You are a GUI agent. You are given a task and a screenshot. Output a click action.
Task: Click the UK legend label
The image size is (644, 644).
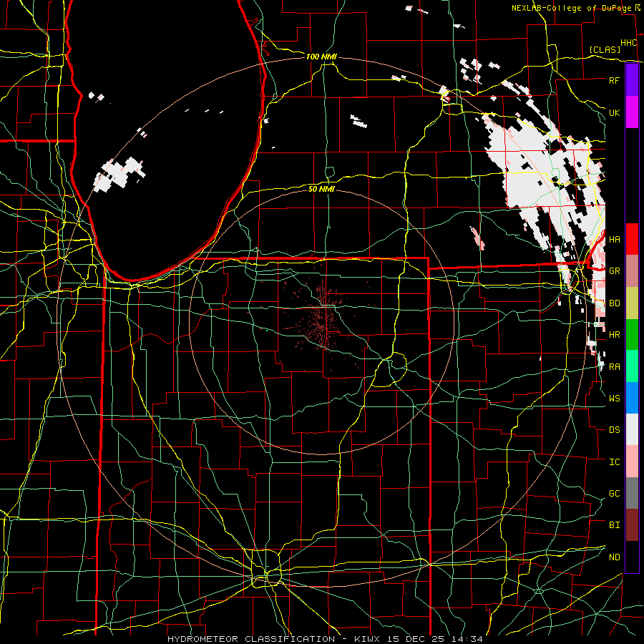(614, 112)
